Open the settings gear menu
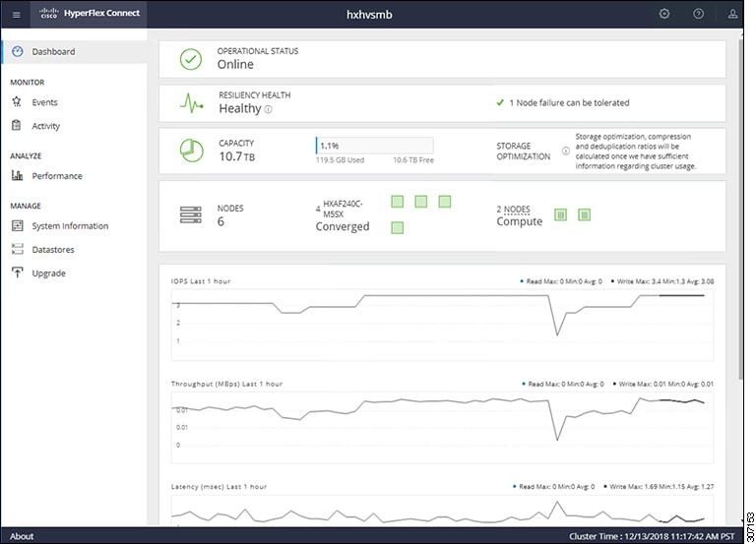 pos(664,14)
